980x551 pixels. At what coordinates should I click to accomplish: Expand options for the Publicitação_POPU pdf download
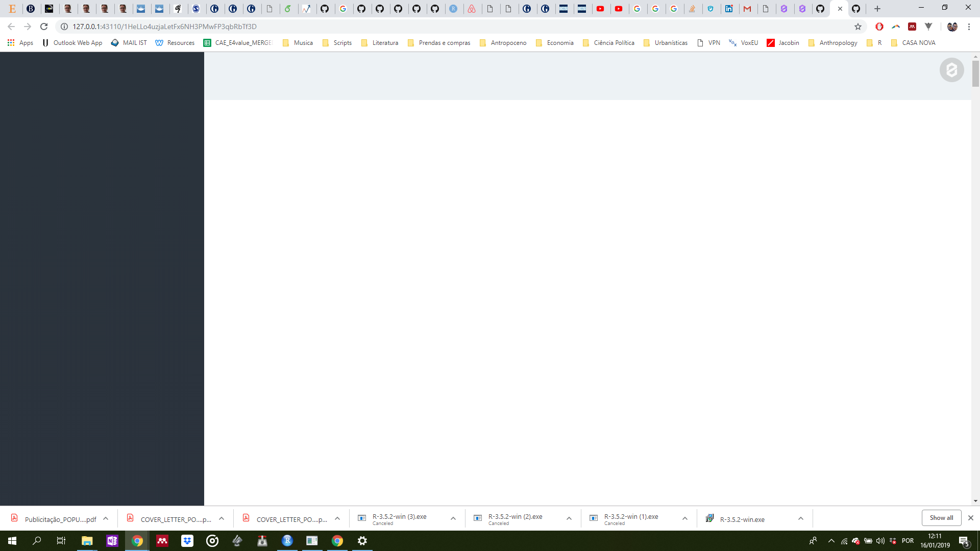pos(106,518)
